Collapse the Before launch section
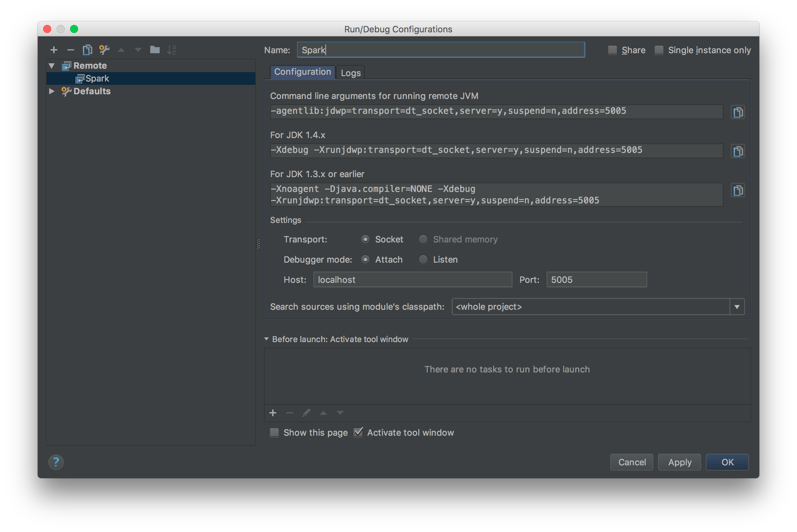 pyautogui.click(x=266, y=339)
